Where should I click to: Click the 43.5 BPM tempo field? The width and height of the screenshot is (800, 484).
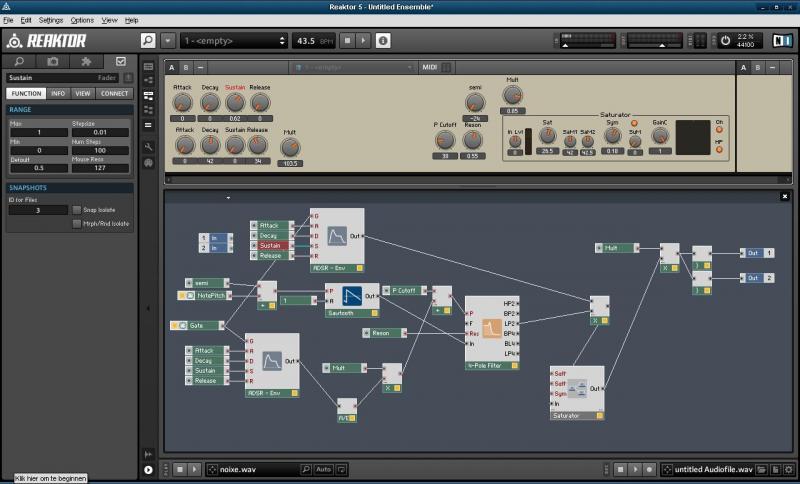tap(313, 41)
